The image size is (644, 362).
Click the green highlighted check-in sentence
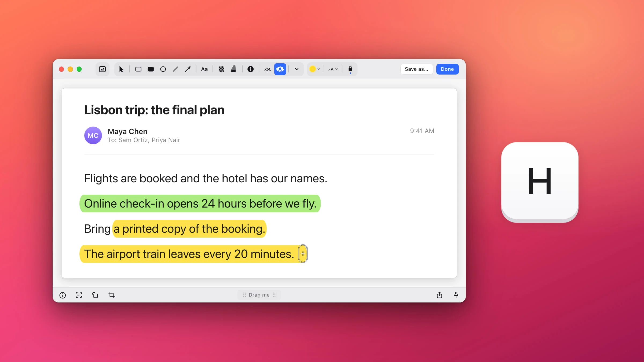point(200,204)
